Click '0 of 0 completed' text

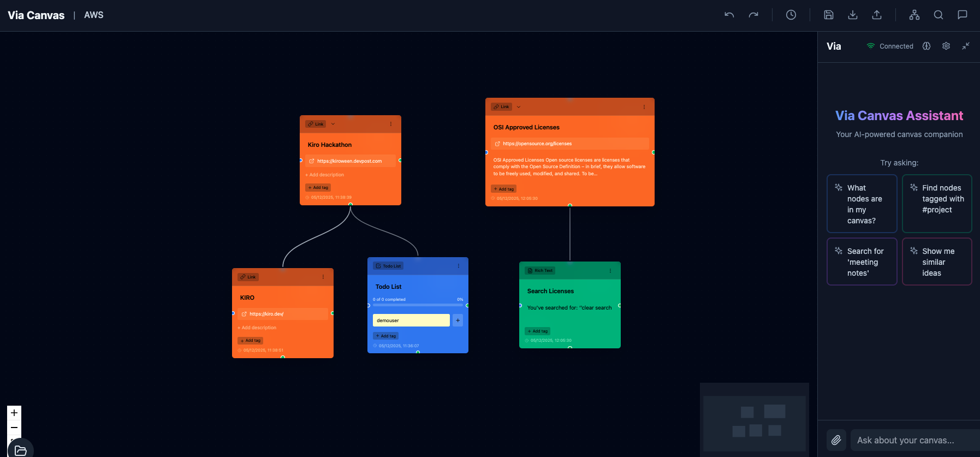click(x=389, y=299)
